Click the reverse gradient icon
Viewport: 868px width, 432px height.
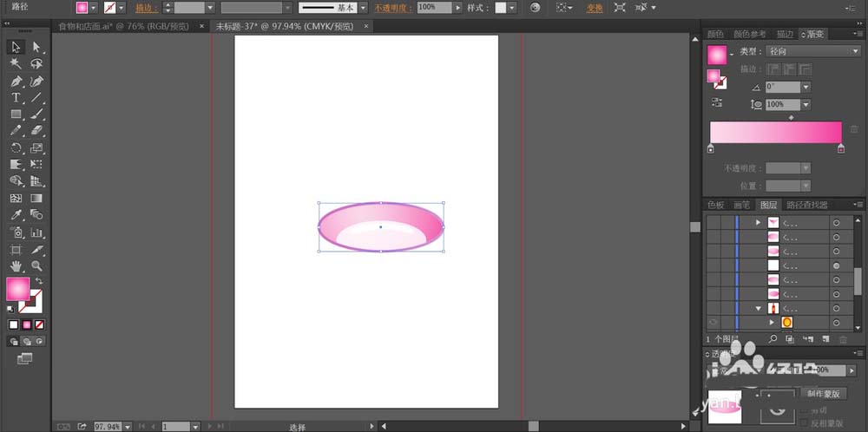tap(717, 102)
